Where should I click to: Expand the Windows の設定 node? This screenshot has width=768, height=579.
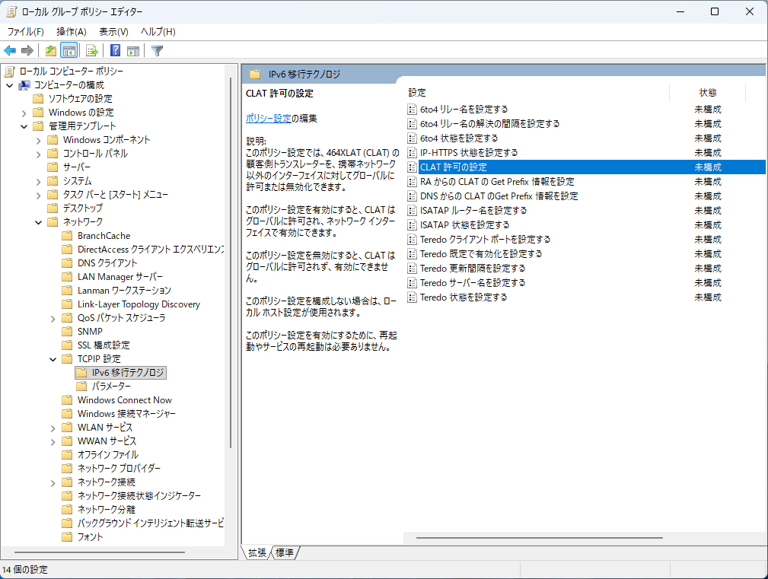point(24,113)
